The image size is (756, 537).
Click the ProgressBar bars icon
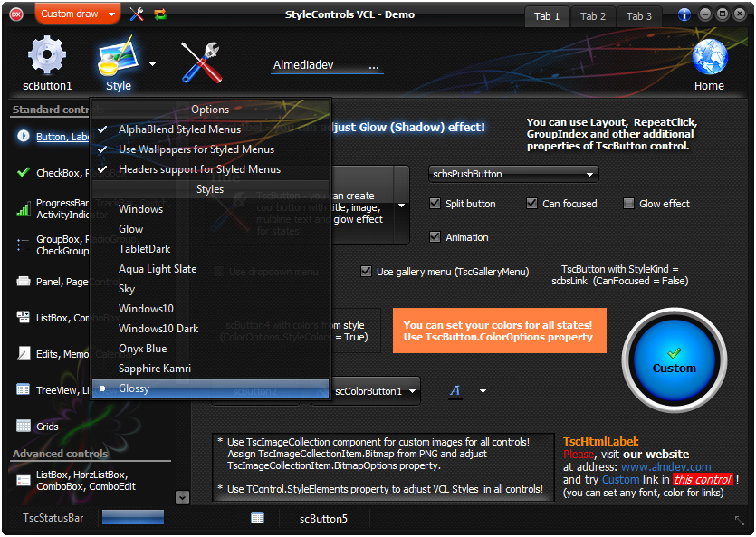pos(23,208)
